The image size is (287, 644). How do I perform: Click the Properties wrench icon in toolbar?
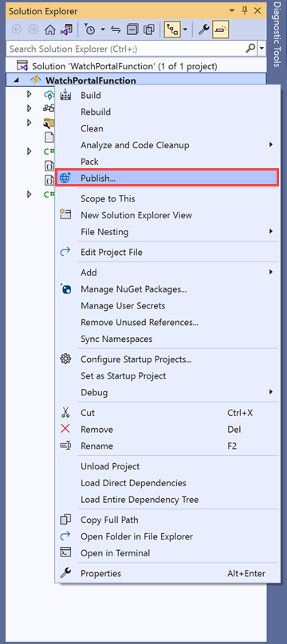pos(203,29)
